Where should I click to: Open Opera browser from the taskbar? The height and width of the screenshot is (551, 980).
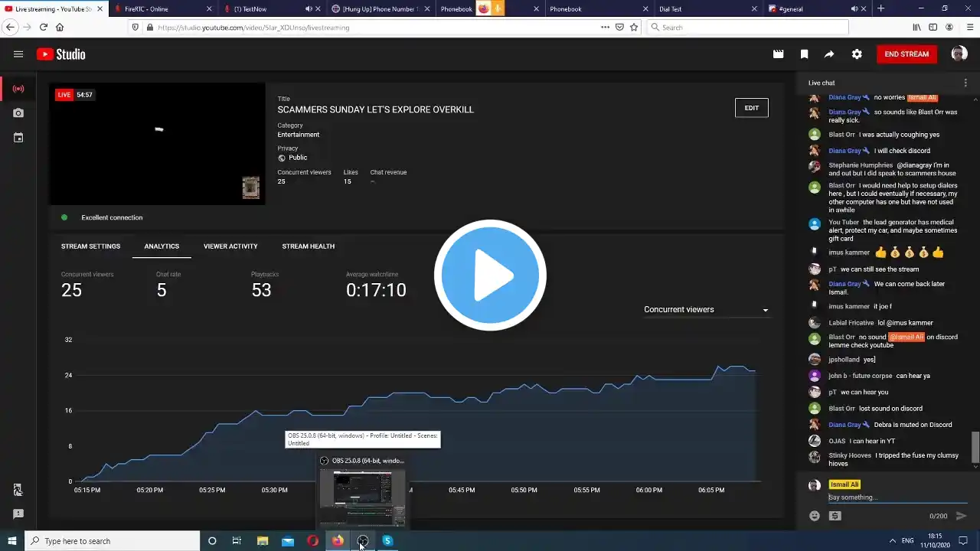point(312,541)
